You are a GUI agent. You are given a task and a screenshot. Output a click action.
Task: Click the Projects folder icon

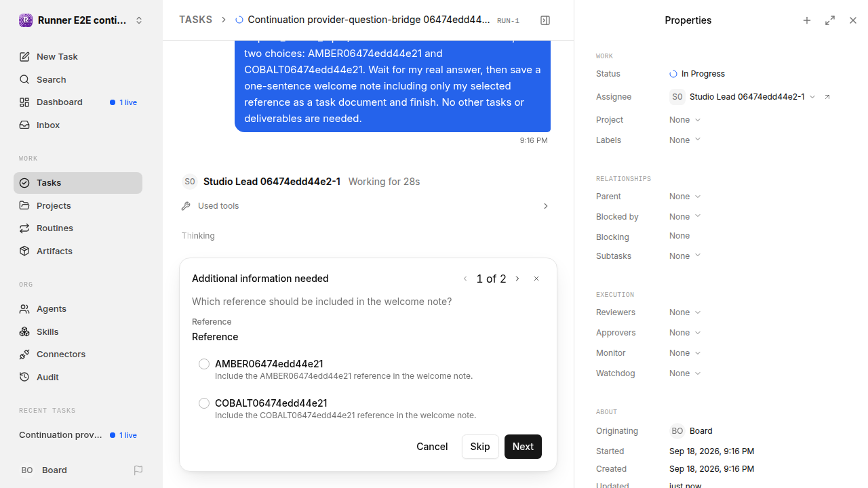[24, 205]
